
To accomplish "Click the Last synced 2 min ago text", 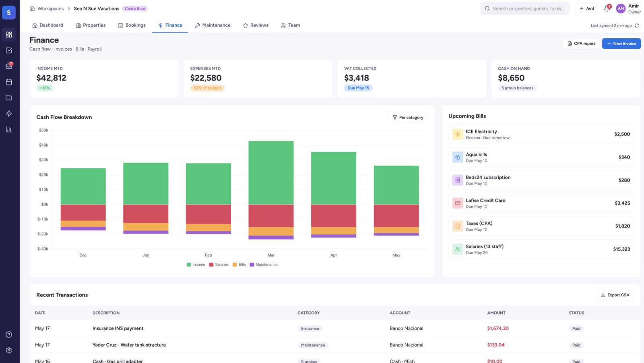I will (611, 25).
